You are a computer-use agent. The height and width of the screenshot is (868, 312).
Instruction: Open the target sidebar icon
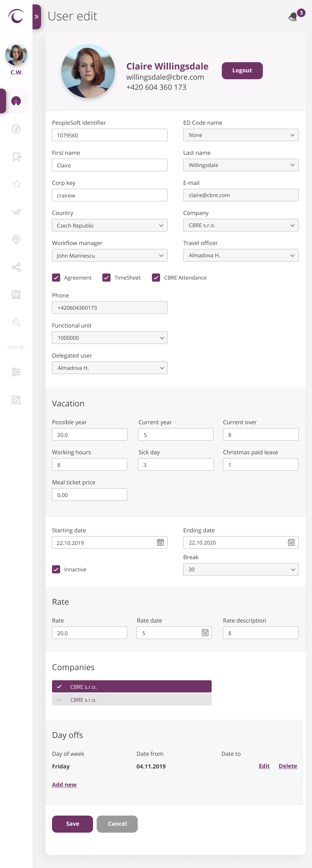coord(16,129)
